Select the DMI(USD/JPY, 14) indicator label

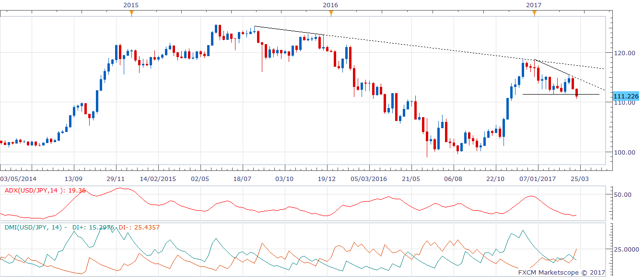click(33, 228)
